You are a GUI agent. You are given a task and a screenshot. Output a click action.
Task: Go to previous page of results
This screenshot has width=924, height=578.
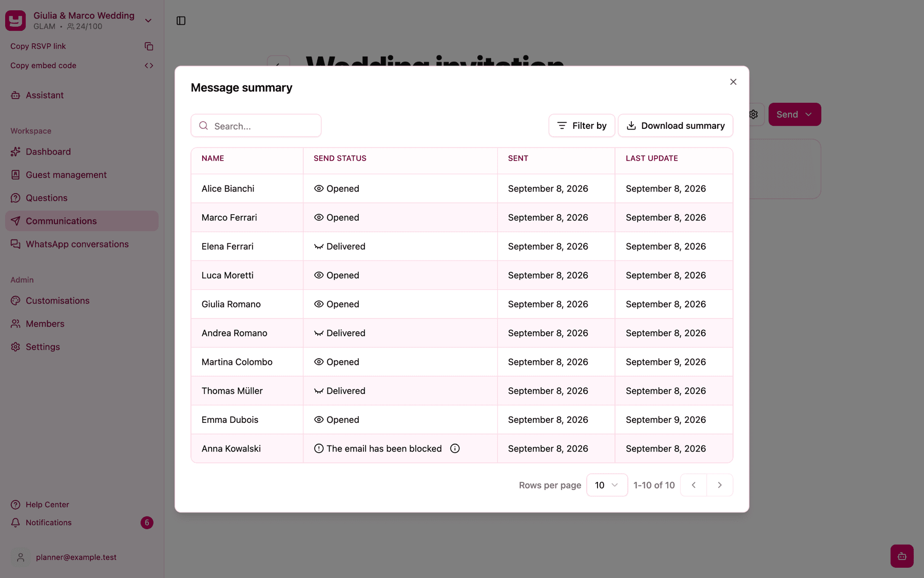point(694,485)
